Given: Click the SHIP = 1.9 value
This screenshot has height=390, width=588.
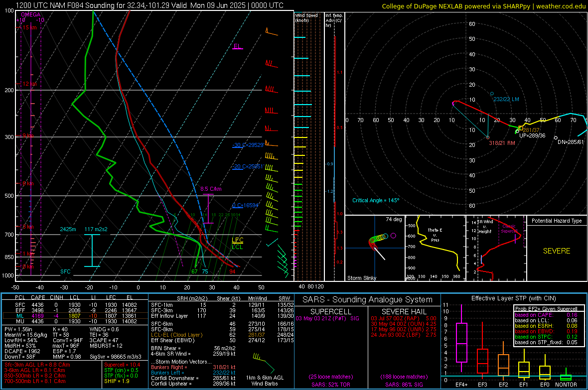Looking at the screenshot, I should coord(117,381).
